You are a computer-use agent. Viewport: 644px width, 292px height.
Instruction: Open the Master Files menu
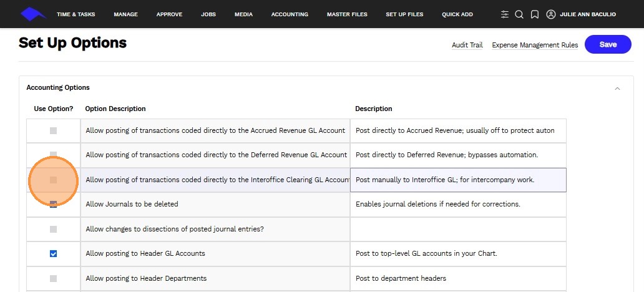[x=347, y=14]
